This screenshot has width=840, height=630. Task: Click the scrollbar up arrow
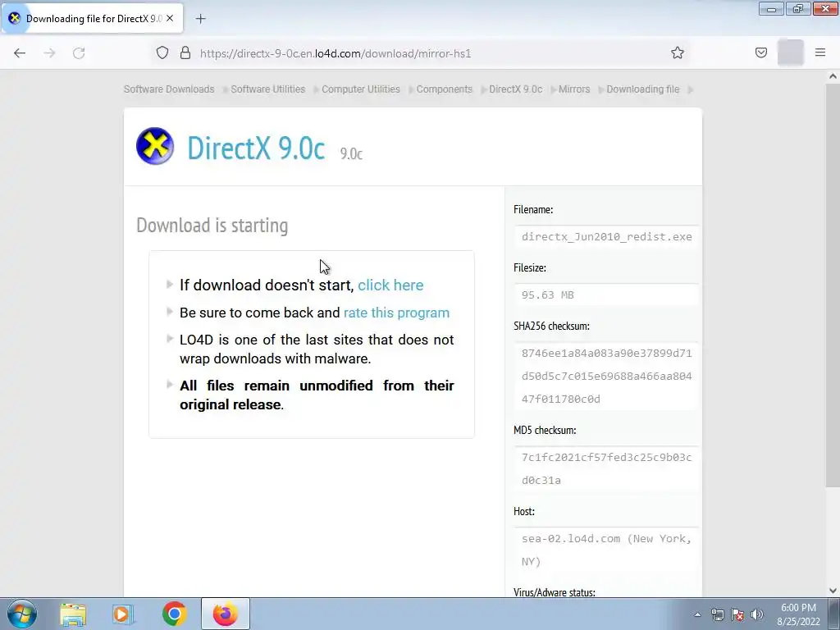833,76
